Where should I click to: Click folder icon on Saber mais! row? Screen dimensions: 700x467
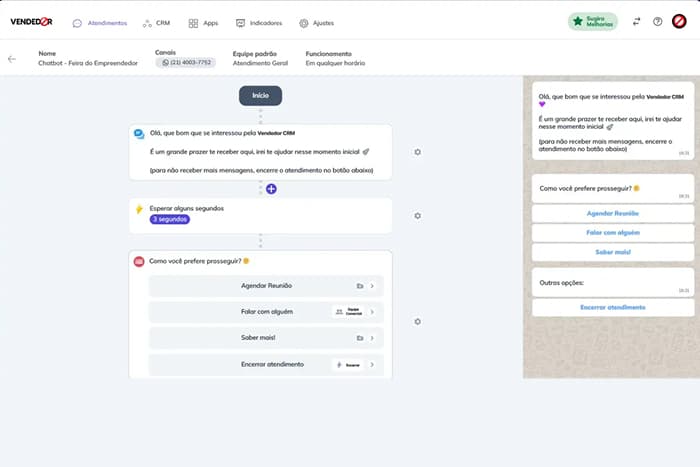(x=360, y=338)
